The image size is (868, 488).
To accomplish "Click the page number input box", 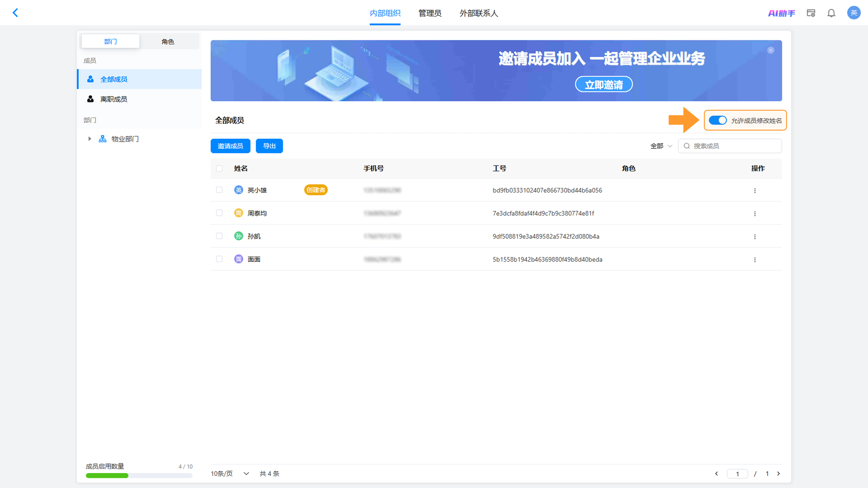I will [737, 474].
